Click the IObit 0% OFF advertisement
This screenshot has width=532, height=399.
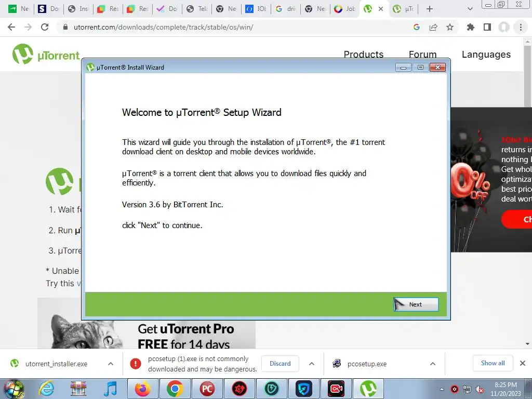(x=491, y=179)
